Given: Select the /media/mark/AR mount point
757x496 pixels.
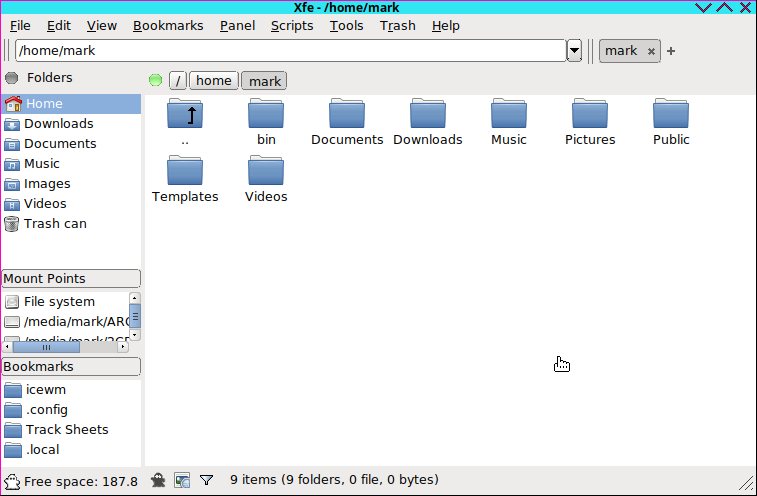Looking at the screenshot, I should click(65, 322).
